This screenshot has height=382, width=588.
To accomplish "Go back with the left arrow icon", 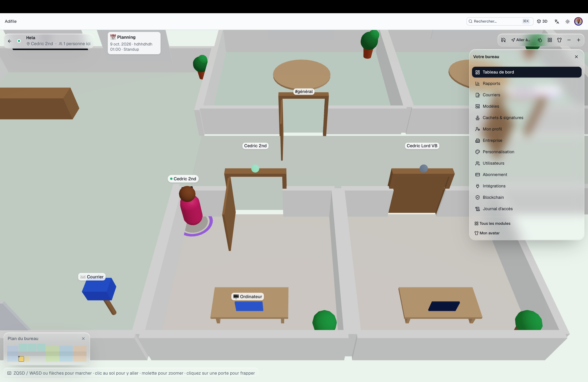I will 10,41.
